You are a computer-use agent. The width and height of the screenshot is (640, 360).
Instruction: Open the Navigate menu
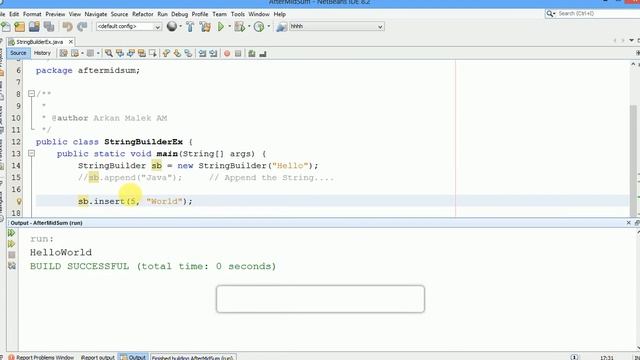(x=96, y=14)
